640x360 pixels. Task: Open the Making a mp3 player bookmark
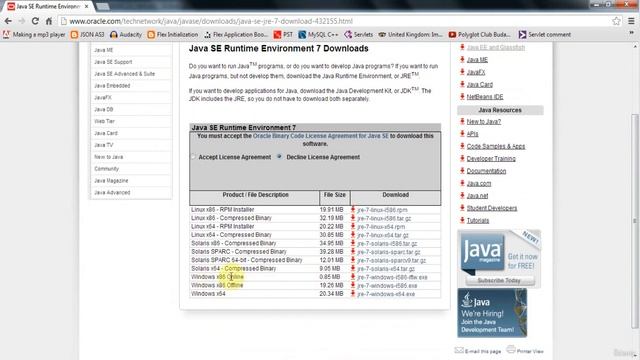click(34, 35)
